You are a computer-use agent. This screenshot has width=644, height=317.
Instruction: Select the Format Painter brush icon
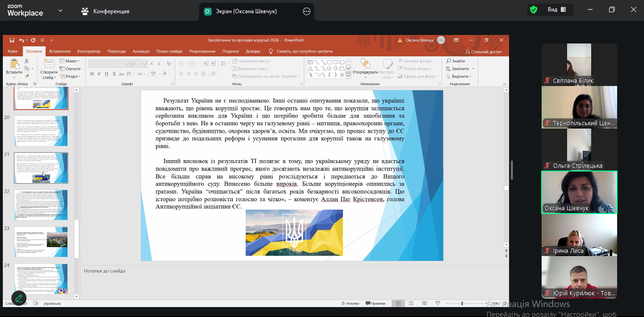tap(27, 76)
